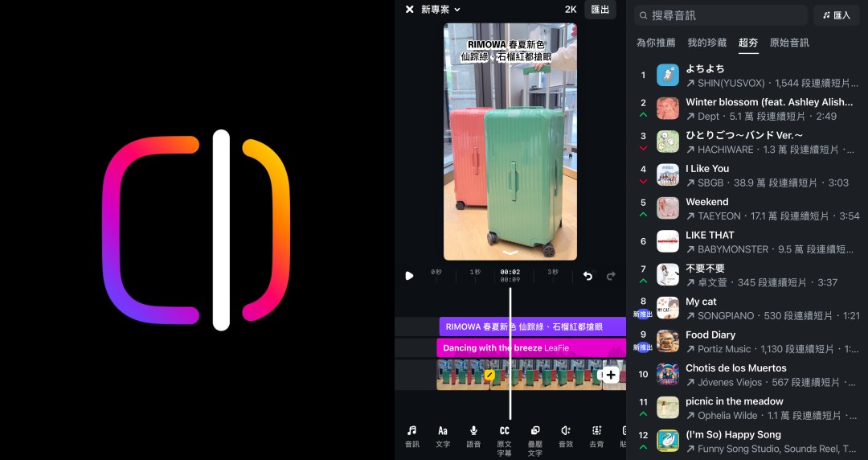Screen dimensions: 868x460
Task: Select the song title (I'm So) Happy Song
Action: coord(733,434)
